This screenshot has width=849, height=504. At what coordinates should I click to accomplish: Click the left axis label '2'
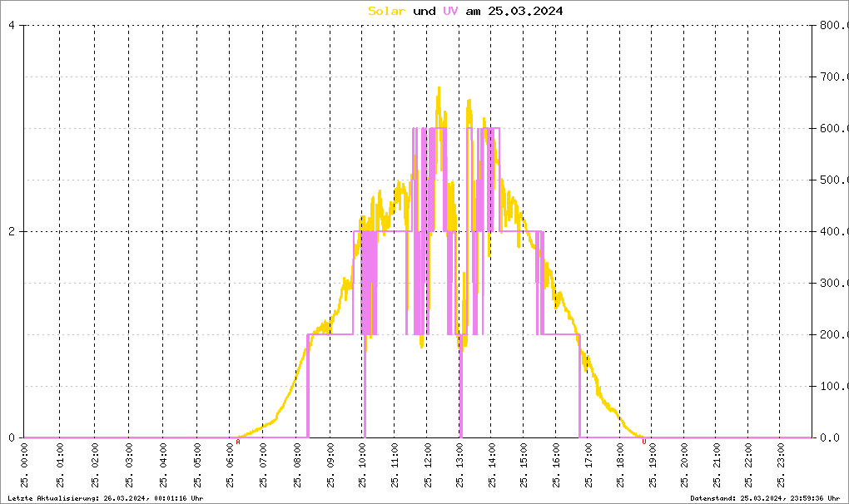12,231
